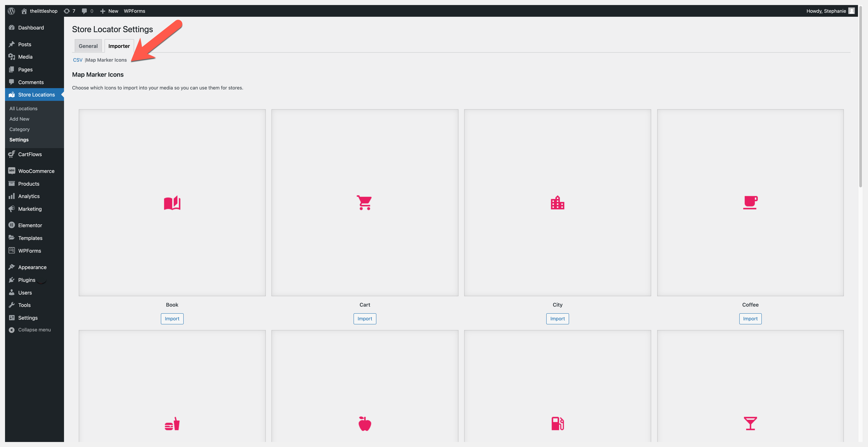Click the gas pump marker icon

click(x=557, y=423)
